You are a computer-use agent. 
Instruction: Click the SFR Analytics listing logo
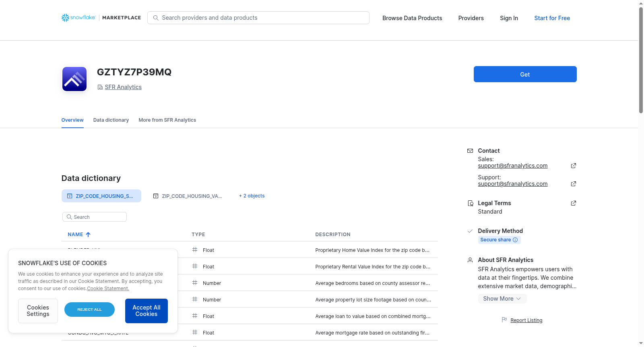click(x=74, y=79)
